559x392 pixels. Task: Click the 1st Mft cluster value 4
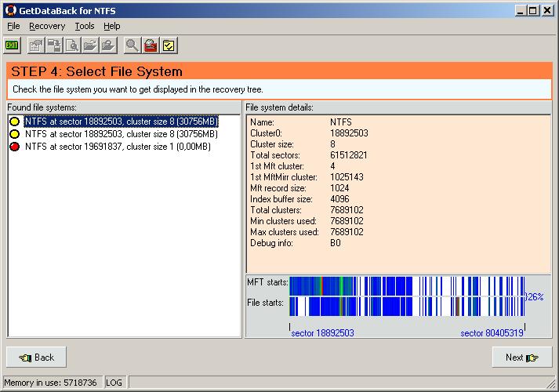pyautogui.click(x=332, y=166)
